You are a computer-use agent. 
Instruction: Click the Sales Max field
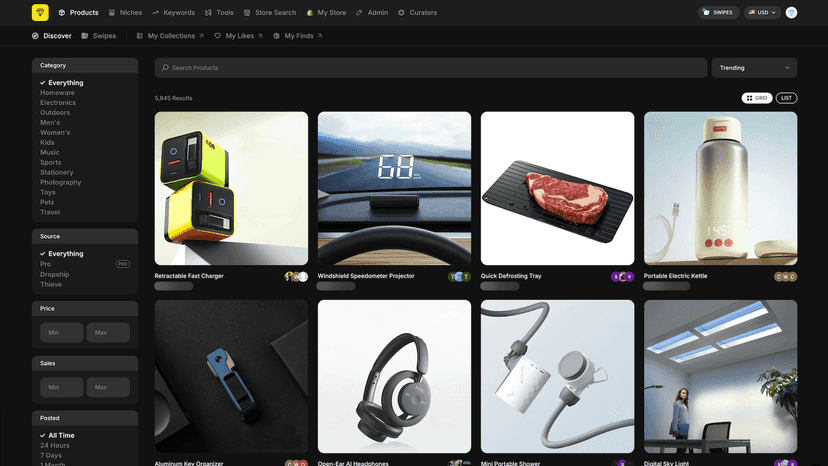coord(108,387)
